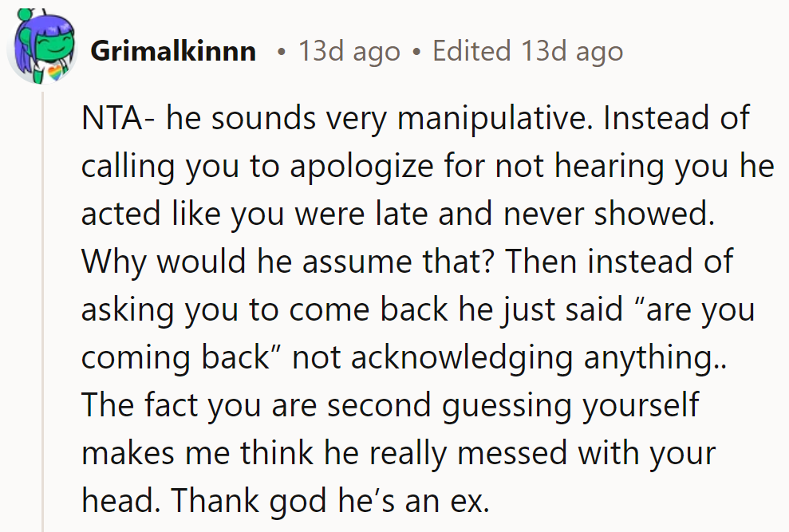The width and height of the screenshot is (789, 532).
Task: Collapse comment using the vertical thread line
Action: pyautogui.click(x=42, y=319)
